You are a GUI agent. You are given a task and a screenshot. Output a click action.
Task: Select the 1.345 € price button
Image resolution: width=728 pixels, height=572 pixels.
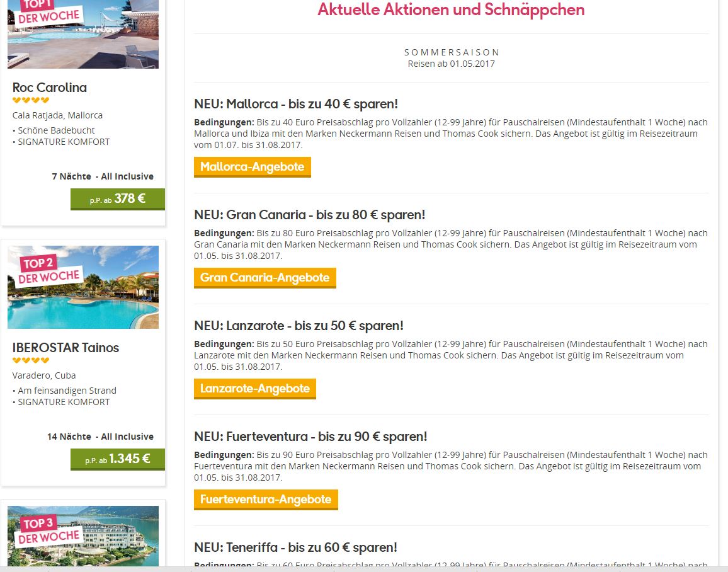[118, 459]
